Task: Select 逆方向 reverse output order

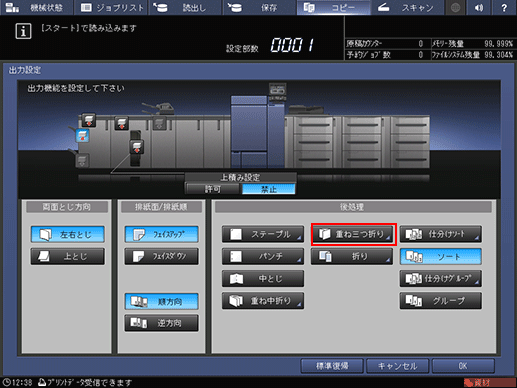Action: pos(162,323)
